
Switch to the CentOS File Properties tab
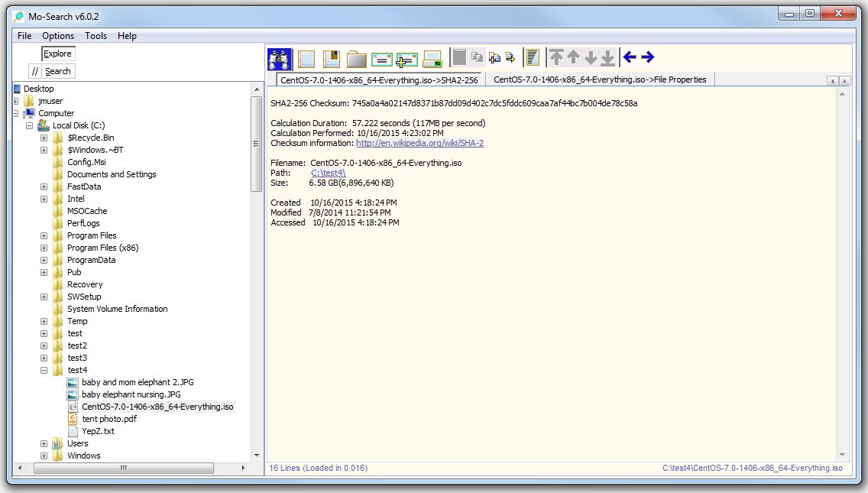coord(600,79)
